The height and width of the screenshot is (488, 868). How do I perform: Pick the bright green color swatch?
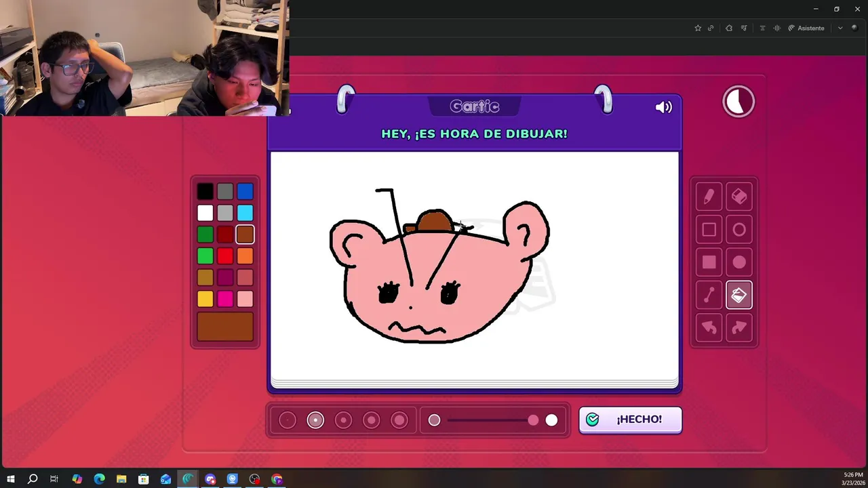205,256
